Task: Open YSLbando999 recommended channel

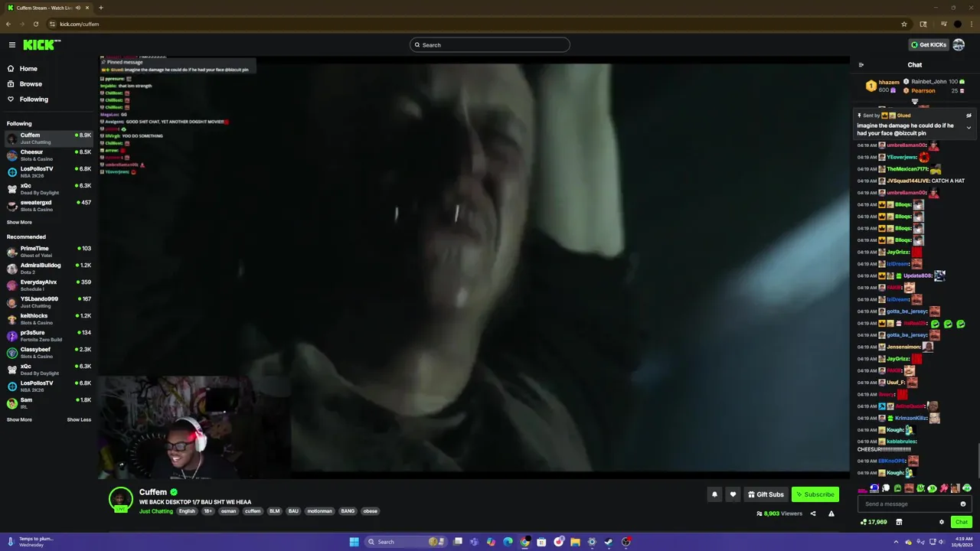Action: (x=48, y=302)
